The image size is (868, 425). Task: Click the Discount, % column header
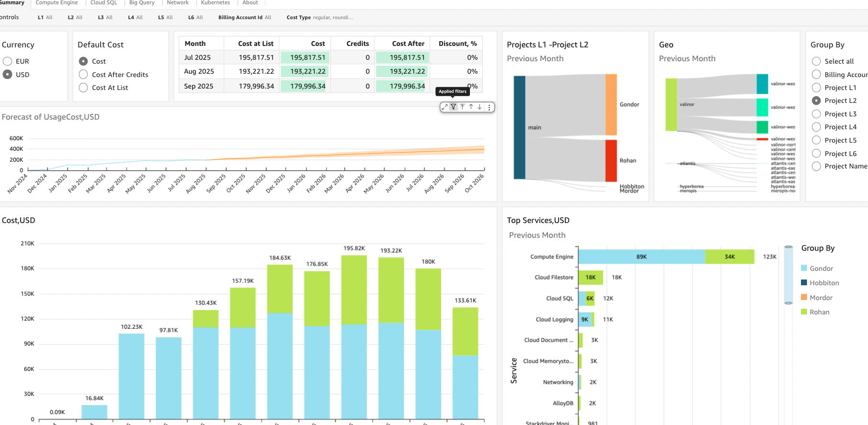tap(457, 44)
